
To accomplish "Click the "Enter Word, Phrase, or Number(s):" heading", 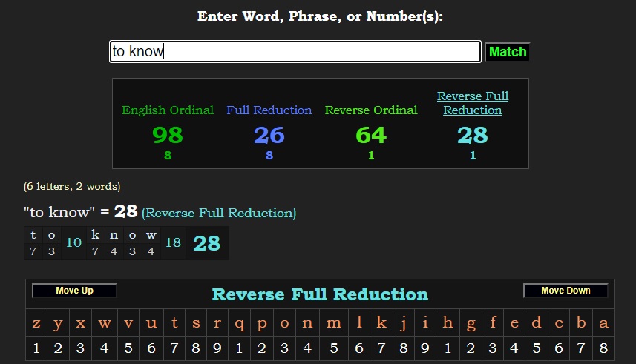I will pyautogui.click(x=320, y=16).
